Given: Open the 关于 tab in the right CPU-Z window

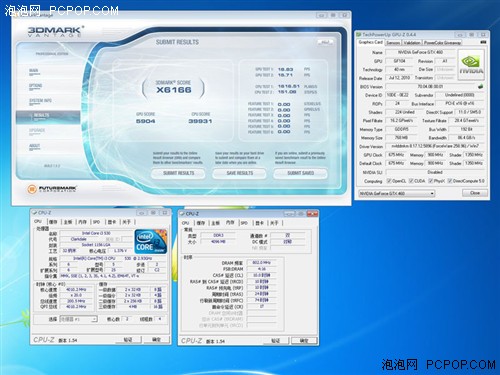Looking at the screenshot, I should coord(274,223).
